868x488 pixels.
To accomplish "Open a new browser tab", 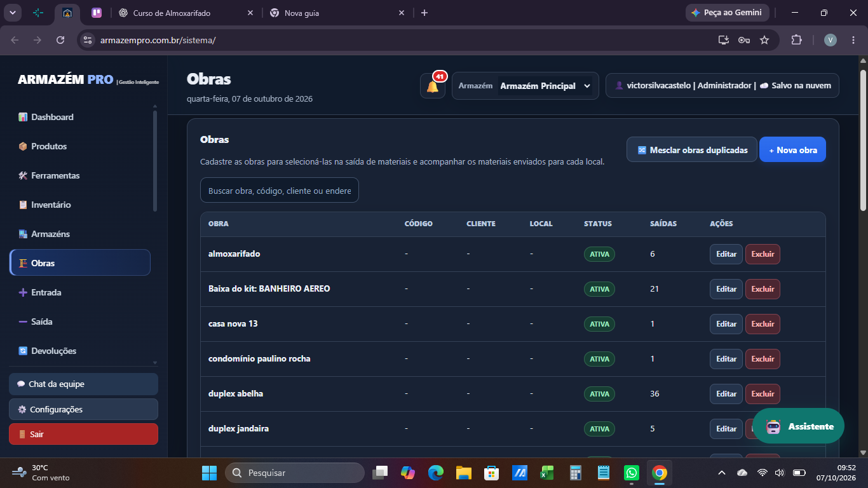I will point(424,13).
